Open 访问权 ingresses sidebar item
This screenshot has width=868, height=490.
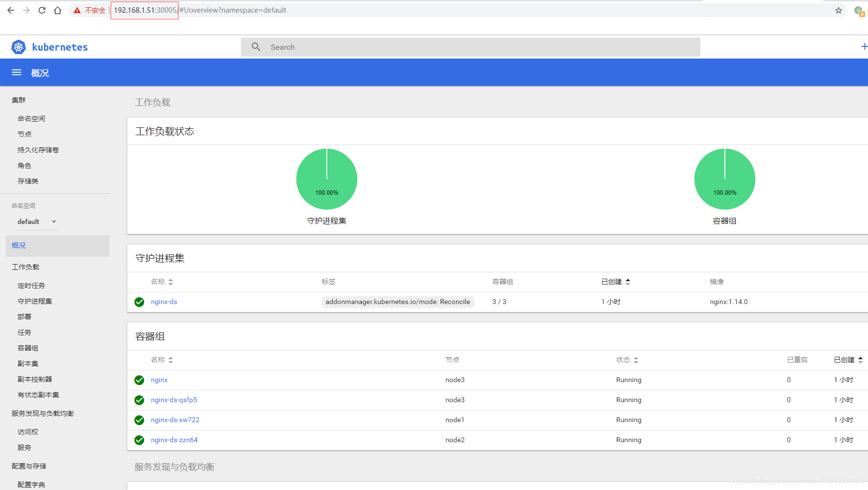pyautogui.click(x=28, y=432)
